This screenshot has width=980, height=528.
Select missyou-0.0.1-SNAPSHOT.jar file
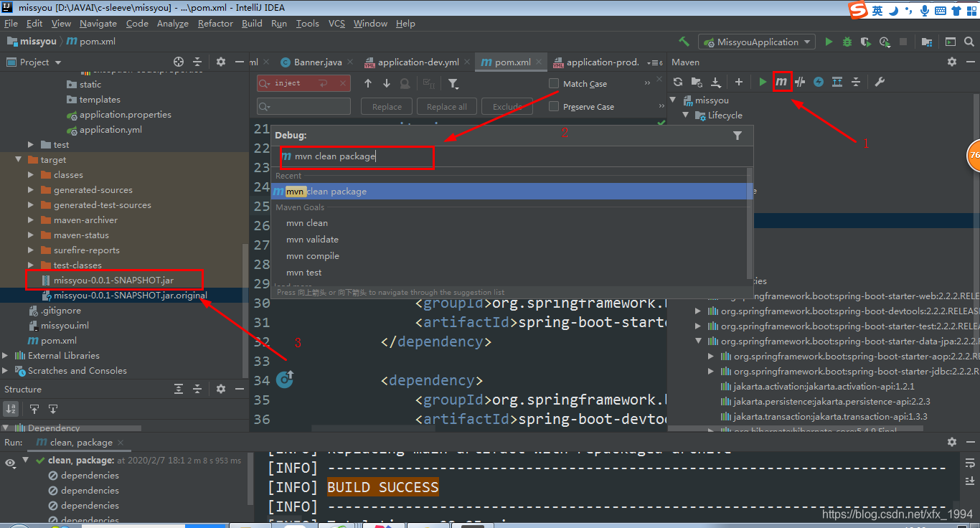pyautogui.click(x=113, y=280)
